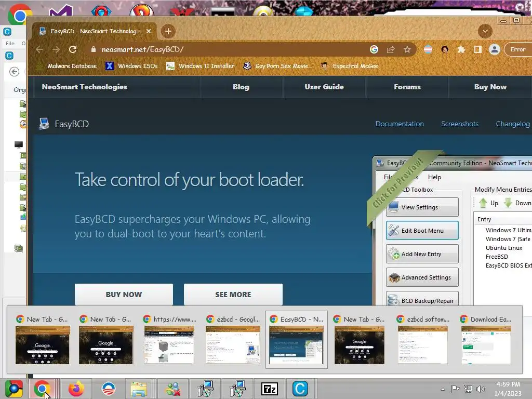Click the EasyBCD logo icon
Viewport: 532px width, 399px height.
pos(44,124)
